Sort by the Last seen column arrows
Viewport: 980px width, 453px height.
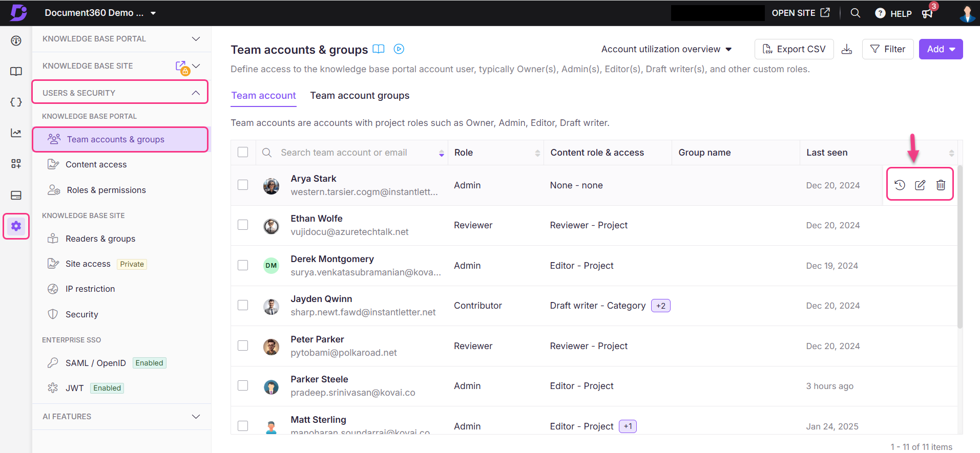tap(951, 153)
